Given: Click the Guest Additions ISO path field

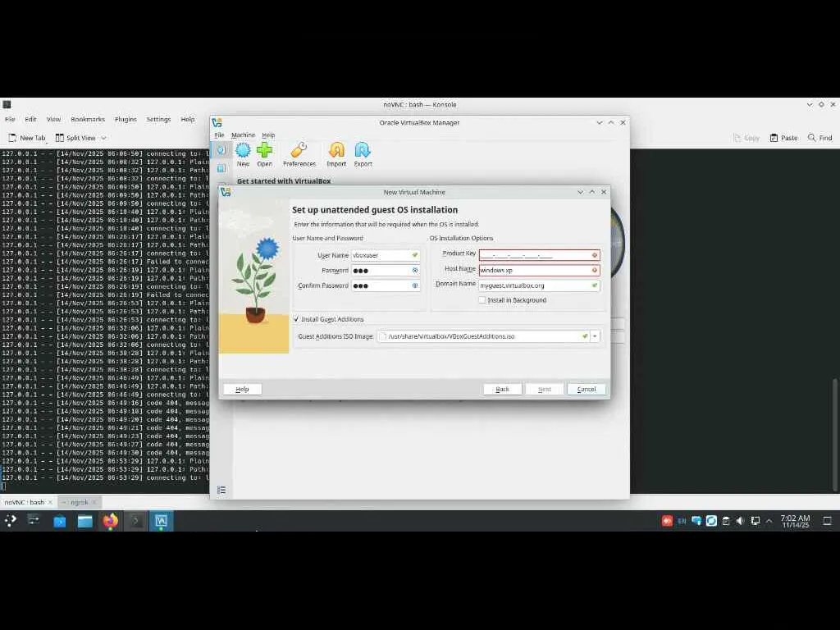Looking at the screenshot, I should click(x=482, y=336).
